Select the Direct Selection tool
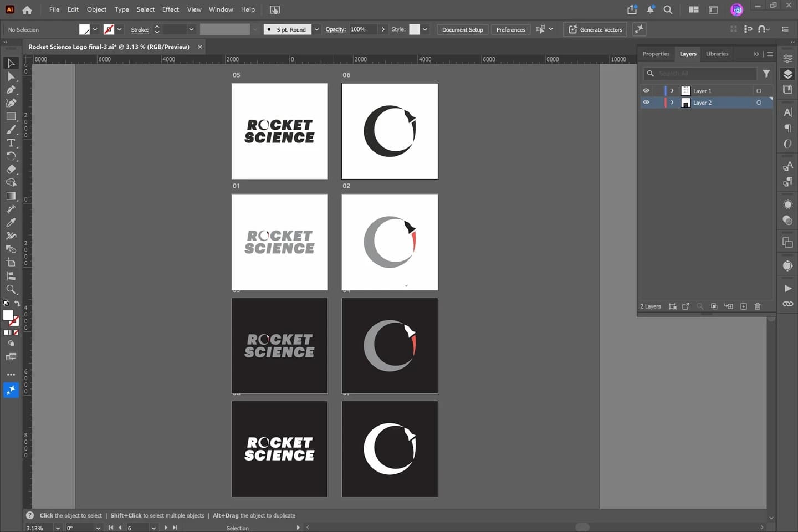The image size is (798, 532). pos(11,76)
